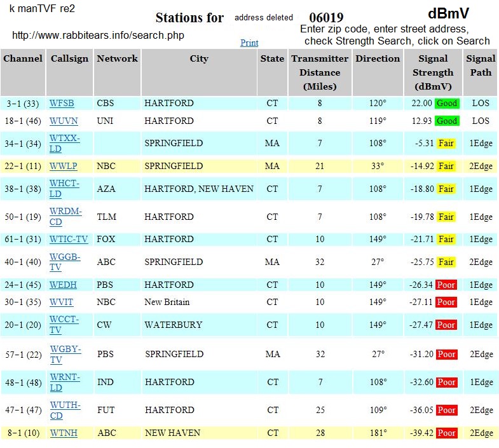Click the Print link
The height and width of the screenshot is (448, 499).
pos(249,43)
